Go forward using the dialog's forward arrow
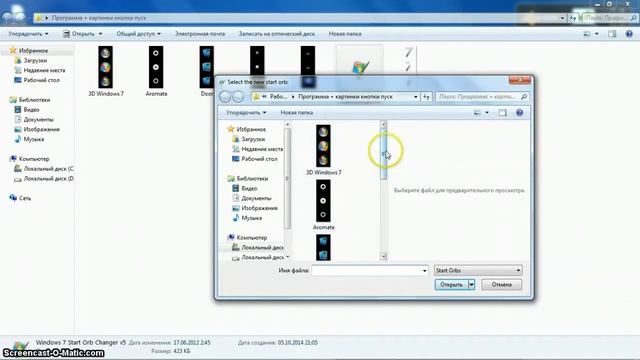 [238, 96]
